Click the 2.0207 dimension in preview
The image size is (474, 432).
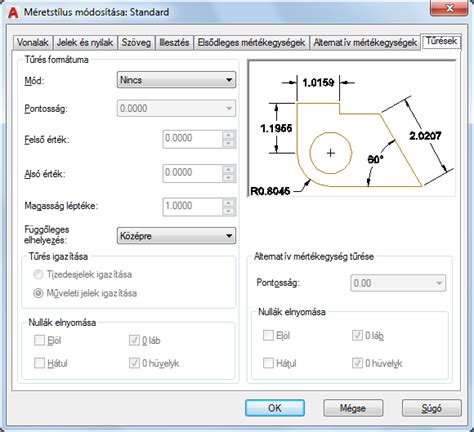(x=425, y=136)
